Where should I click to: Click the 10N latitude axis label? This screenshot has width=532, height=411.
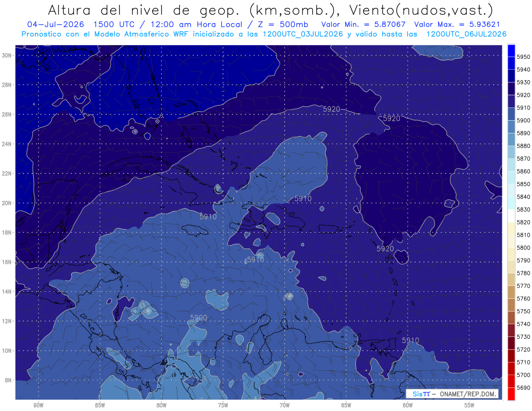pyautogui.click(x=7, y=350)
